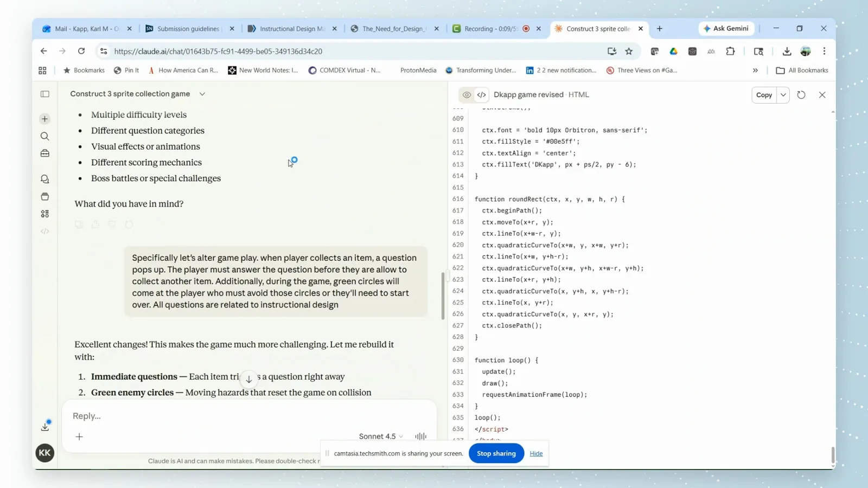This screenshot has height=488, width=868.
Task: Open the COMDEX Virtual bookmark
Action: click(344, 70)
